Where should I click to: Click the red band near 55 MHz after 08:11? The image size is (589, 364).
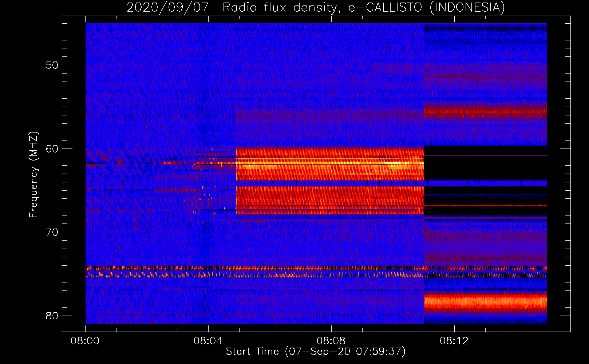(x=486, y=110)
